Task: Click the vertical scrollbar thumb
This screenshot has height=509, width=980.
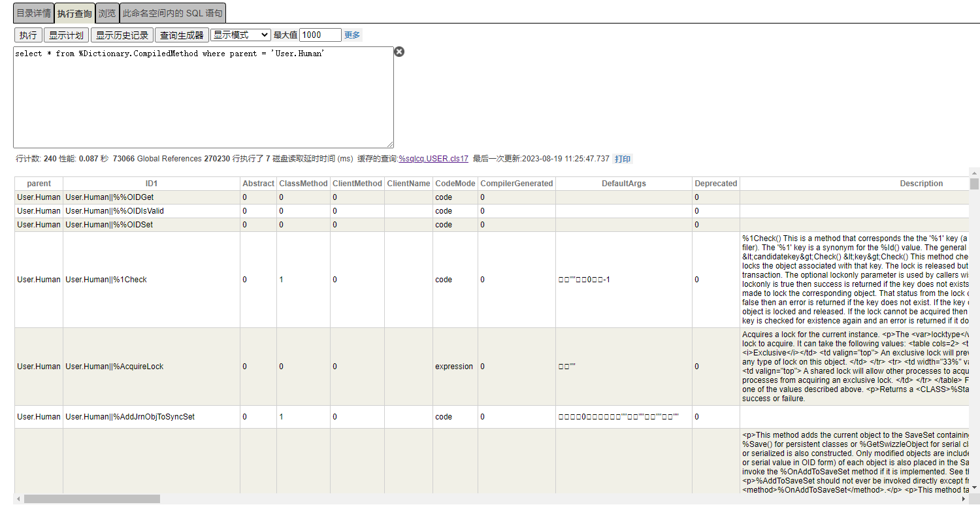Action: coord(975,183)
